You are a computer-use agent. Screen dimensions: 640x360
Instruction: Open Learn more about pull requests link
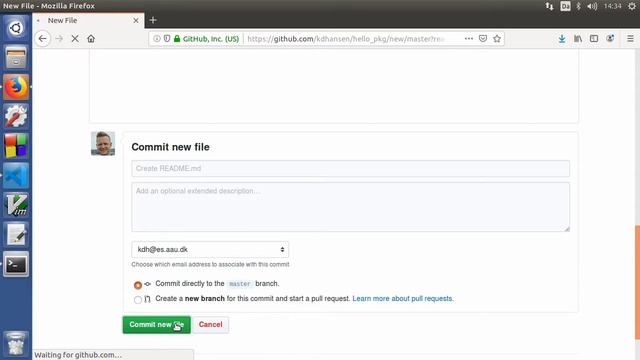tap(403, 298)
